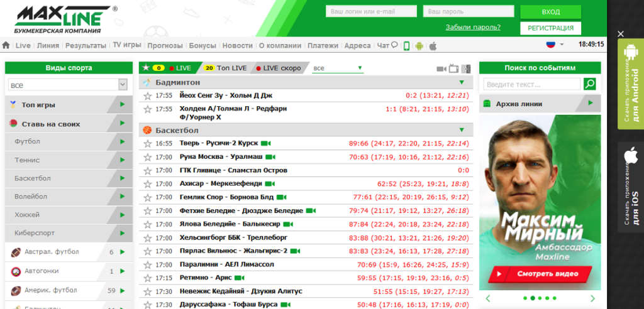
Task: Go to next banner slide arrow
Action: [x=592, y=298]
